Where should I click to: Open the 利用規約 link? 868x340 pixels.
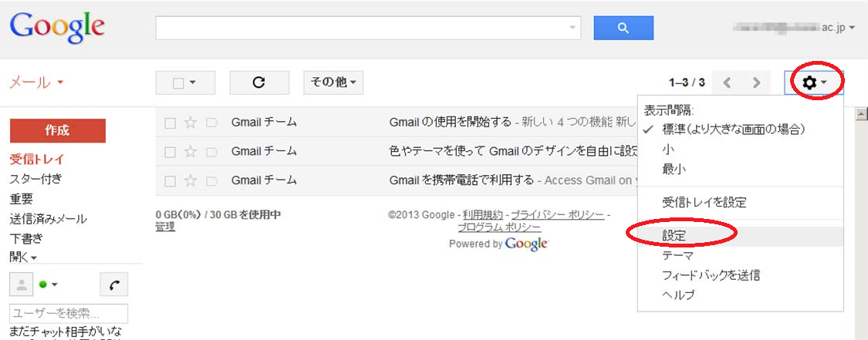click(483, 214)
